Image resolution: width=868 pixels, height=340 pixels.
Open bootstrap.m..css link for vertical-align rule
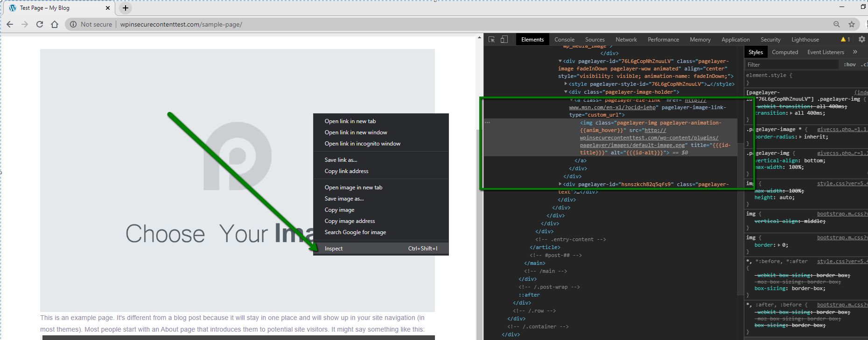pos(842,214)
